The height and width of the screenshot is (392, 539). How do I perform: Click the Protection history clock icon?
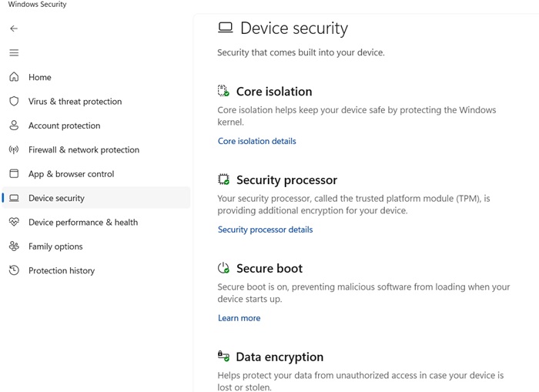tap(14, 270)
